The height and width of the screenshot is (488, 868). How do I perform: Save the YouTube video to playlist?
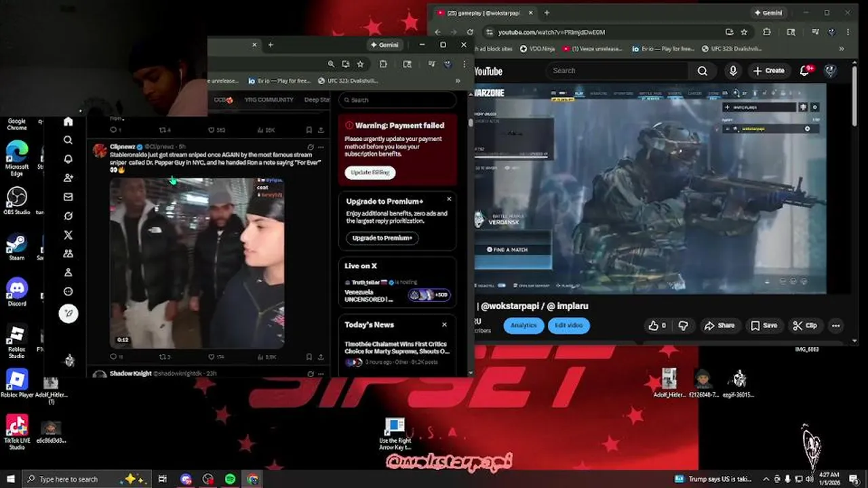764,325
